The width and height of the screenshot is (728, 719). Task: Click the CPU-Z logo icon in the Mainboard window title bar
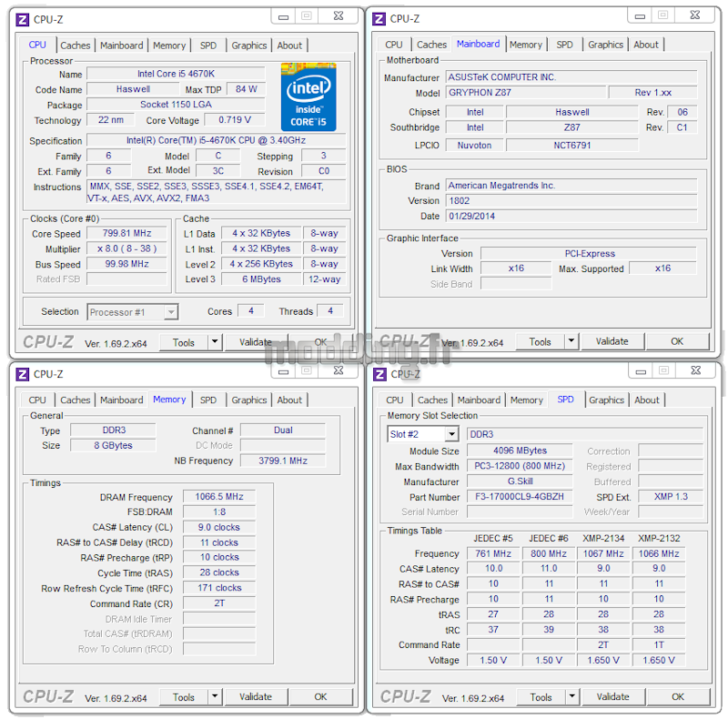click(x=379, y=18)
